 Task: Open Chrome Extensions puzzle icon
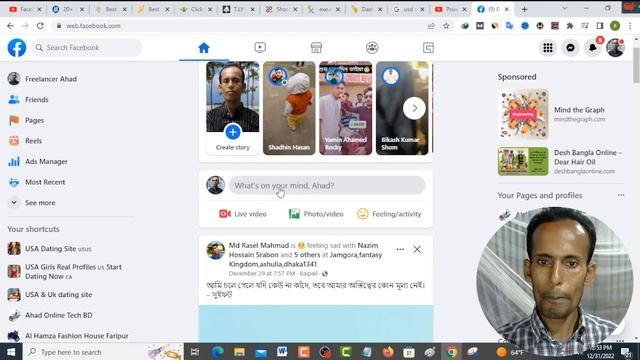[x=569, y=26]
